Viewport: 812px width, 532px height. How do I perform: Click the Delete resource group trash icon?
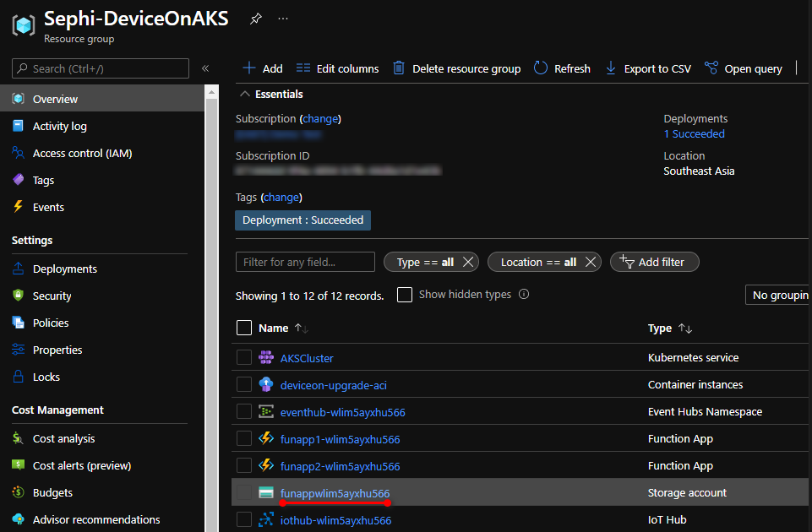pos(399,68)
